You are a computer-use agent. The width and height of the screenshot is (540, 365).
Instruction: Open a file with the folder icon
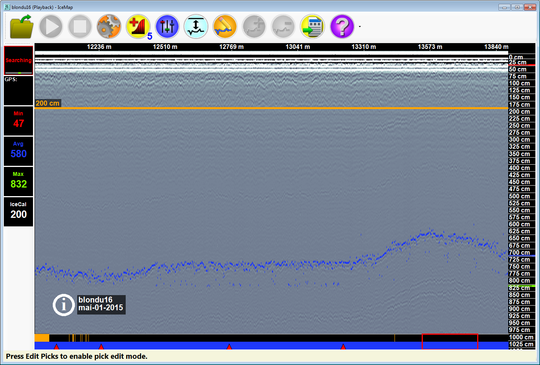pos(22,27)
